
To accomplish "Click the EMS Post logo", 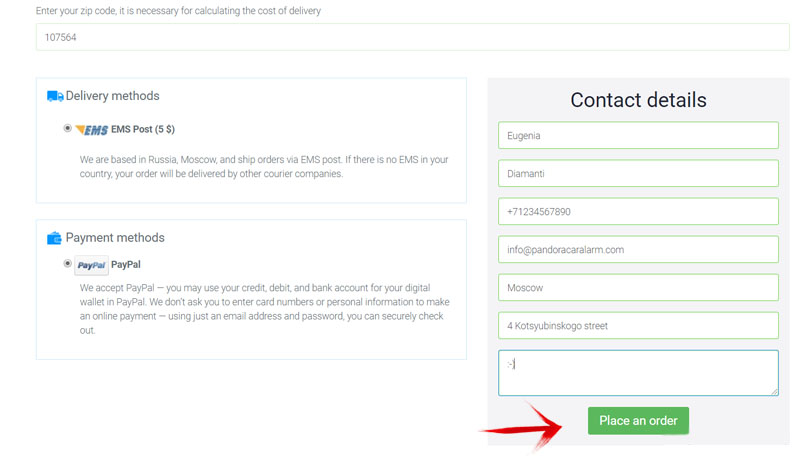I will coord(91,130).
